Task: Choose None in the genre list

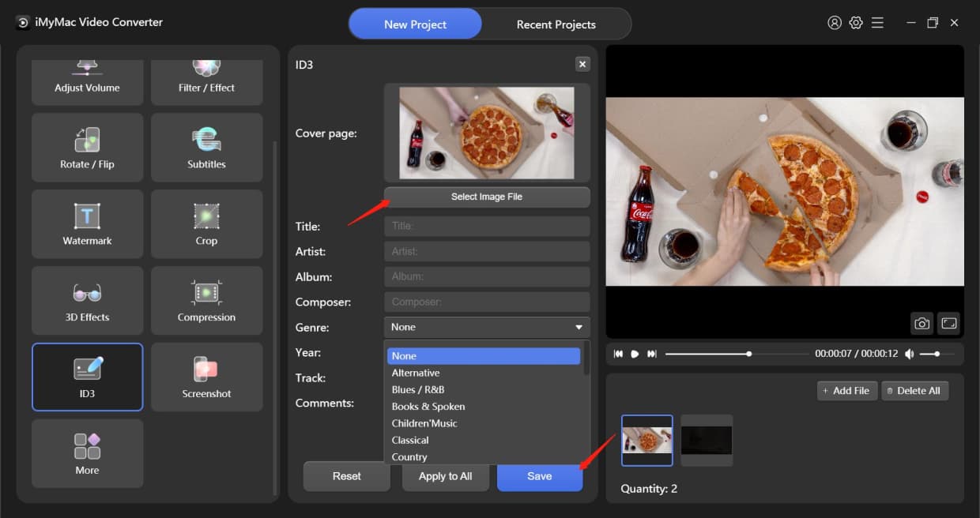Action: click(x=484, y=356)
